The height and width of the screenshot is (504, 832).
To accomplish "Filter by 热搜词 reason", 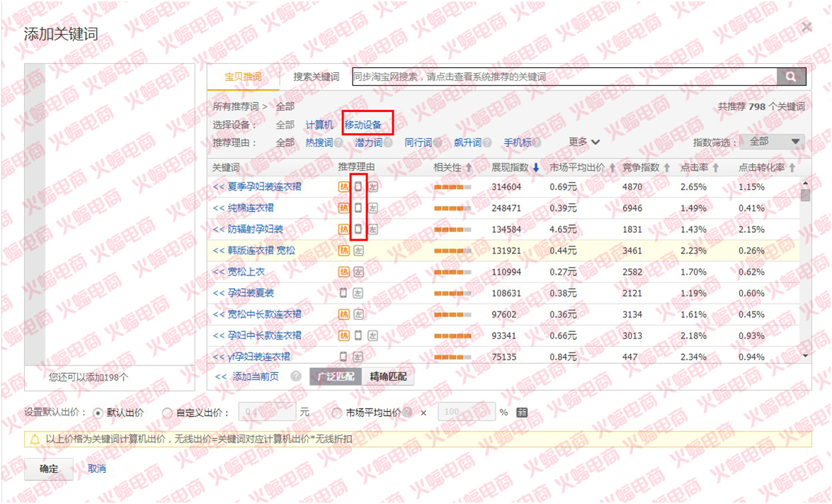I will click(x=319, y=143).
